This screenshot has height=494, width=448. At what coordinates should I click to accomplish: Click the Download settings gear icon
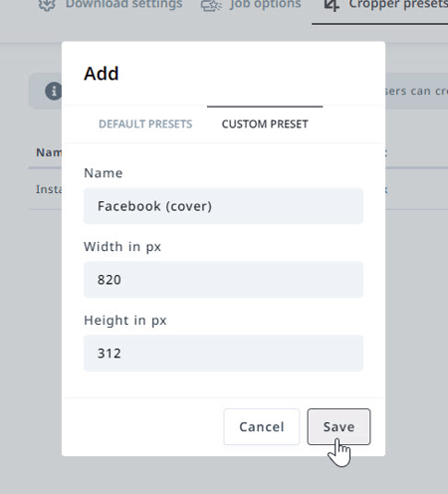click(x=47, y=5)
